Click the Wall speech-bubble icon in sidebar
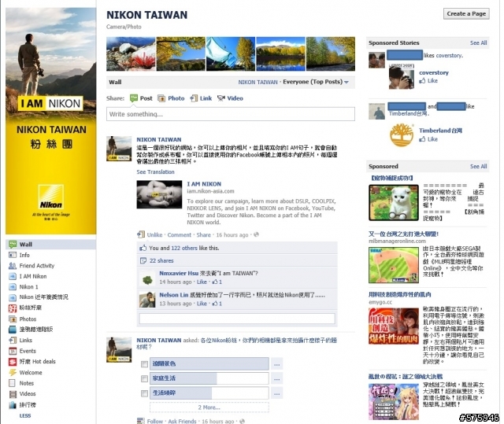This screenshot has height=424, width=504. click(13, 245)
